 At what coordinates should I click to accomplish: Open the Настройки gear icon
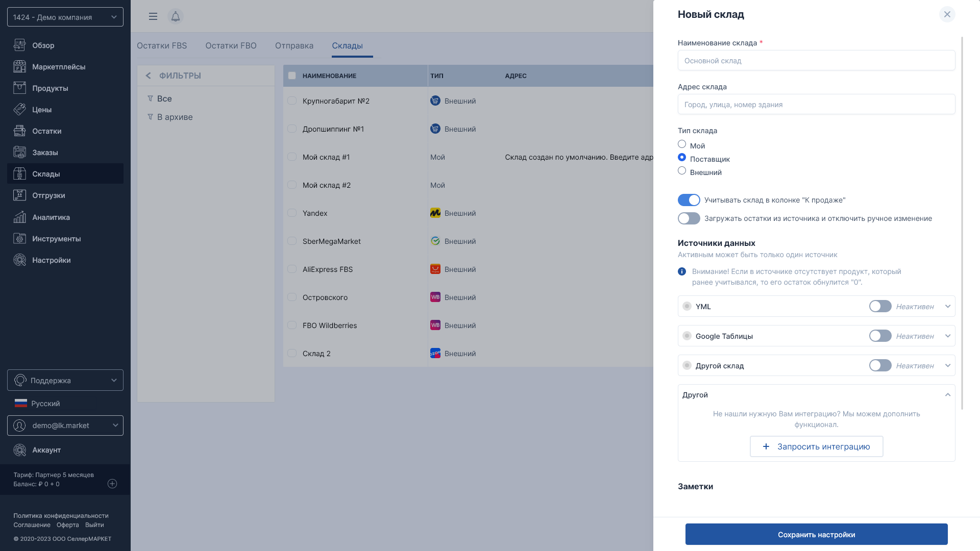[19, 260]
